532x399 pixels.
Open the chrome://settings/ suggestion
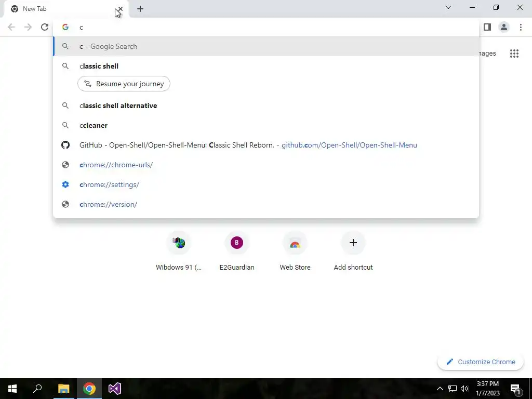click(x=266, y=184)
